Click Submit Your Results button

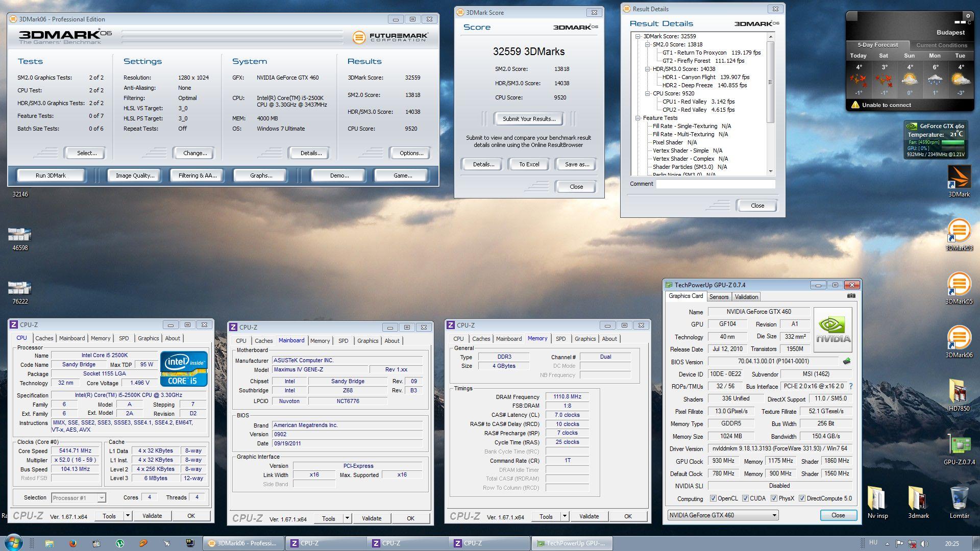pos(529,119)
